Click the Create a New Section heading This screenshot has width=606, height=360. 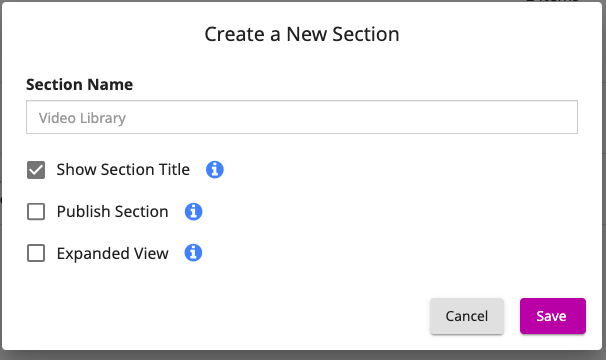pyautogui.click(x=302, y=34)
